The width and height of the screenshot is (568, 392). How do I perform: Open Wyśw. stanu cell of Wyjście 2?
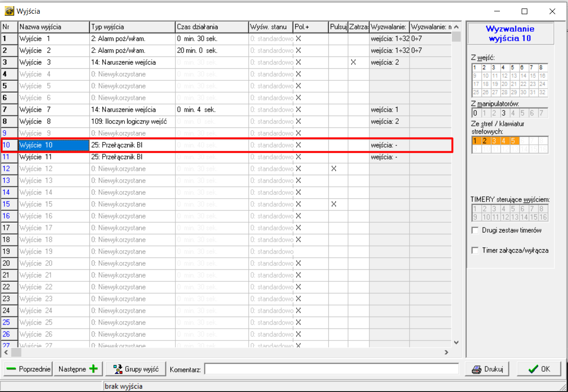tap(271, 51)
